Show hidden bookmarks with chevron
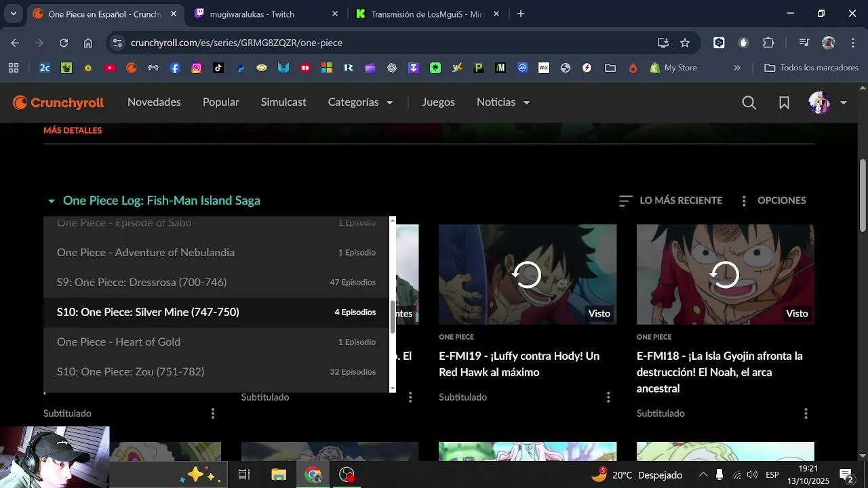The height and width of the screenshot is (488, 868). (737, 68)
